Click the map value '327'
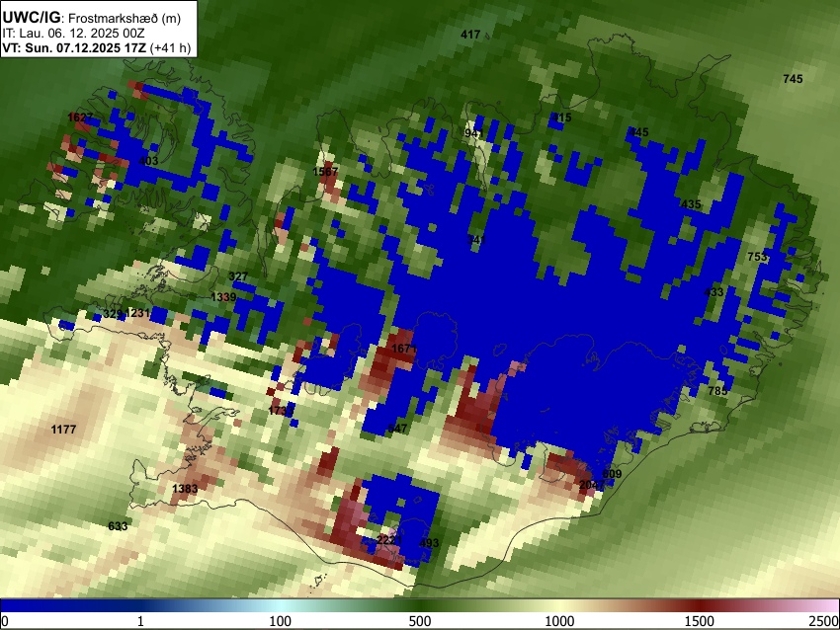Image resolution: width=840 pixels, height=630 pixels. (238, 276)
